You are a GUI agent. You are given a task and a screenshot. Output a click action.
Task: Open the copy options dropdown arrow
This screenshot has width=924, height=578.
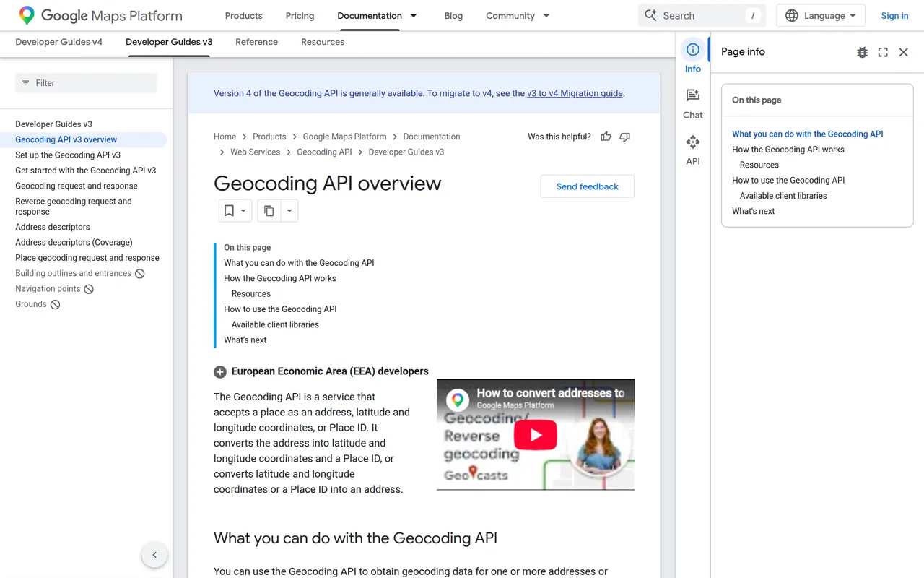pos(289,211)
